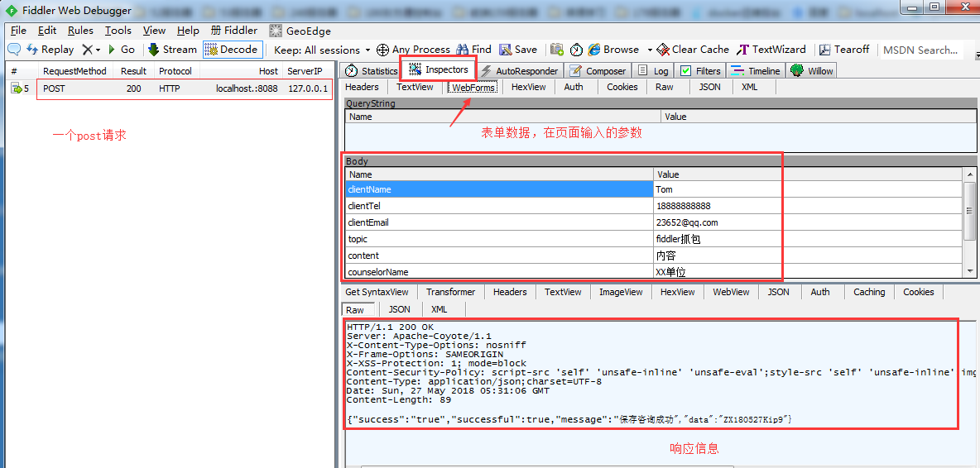Screen dimensions: 980x468
Task: Open request Cookies inspector tab
Action: tap(622, 87)
